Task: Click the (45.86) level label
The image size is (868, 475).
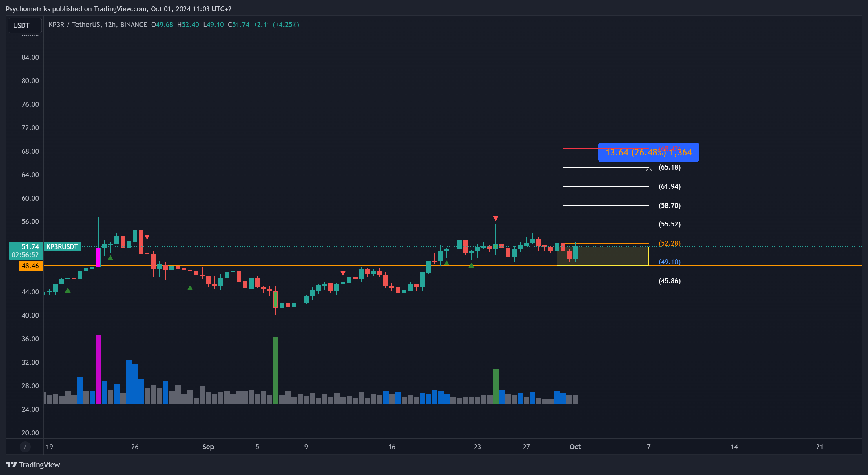Action: [670, 281]
